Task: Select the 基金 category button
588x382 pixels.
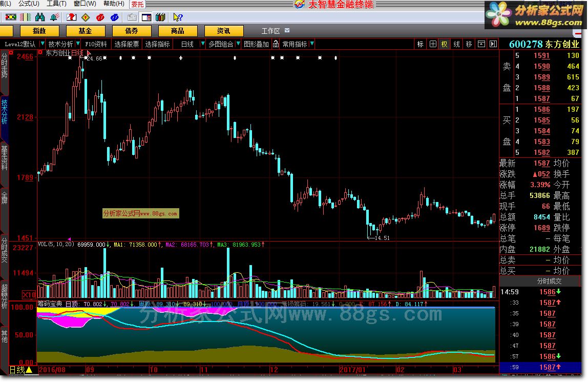Action: click(x=86, y=31)
